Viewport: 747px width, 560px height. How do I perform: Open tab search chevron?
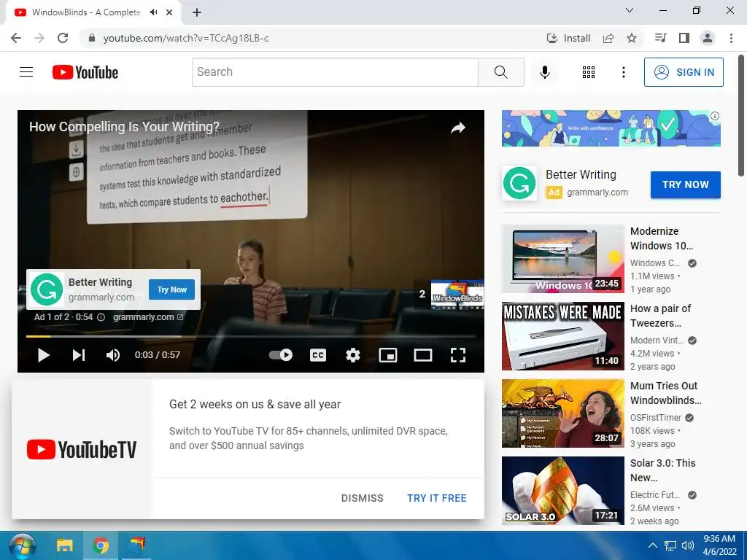630,10
